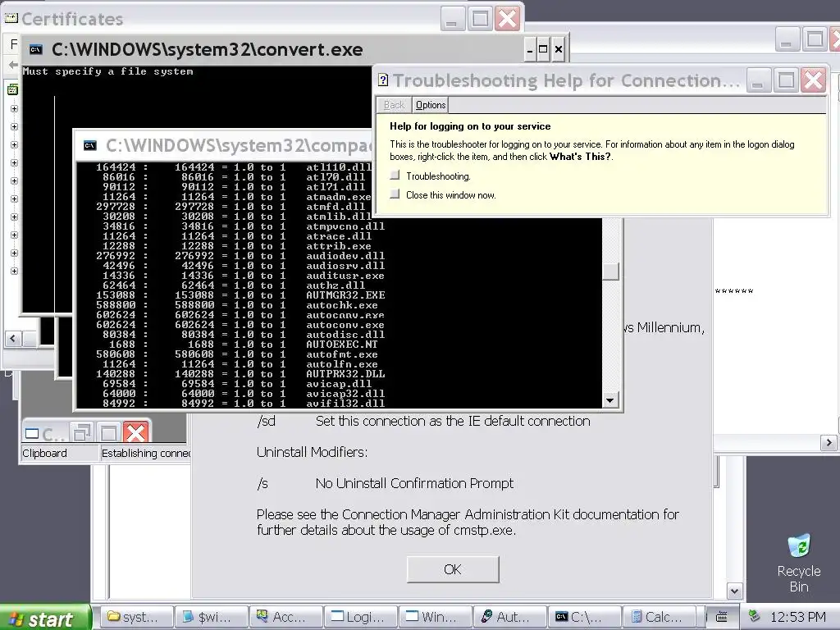
Task: Click the Certificates window title bar icon
Action: (x=11, y=19)
